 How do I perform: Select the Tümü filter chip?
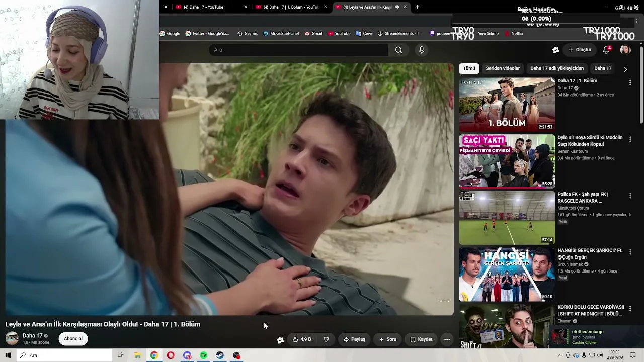pos(469,68)
